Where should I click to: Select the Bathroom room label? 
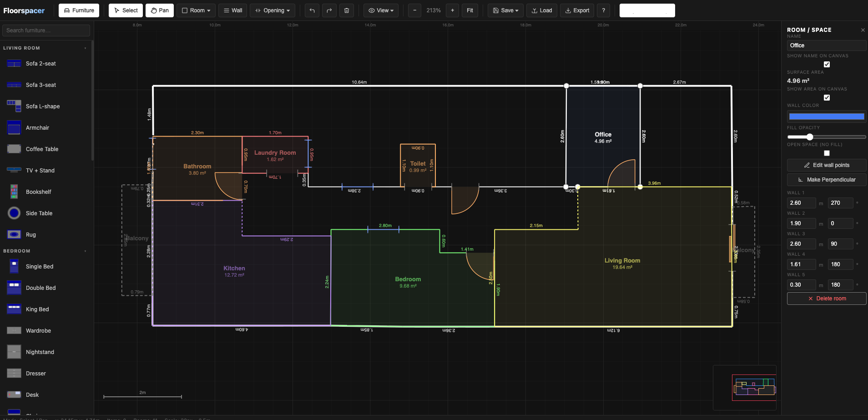point(197,167)
